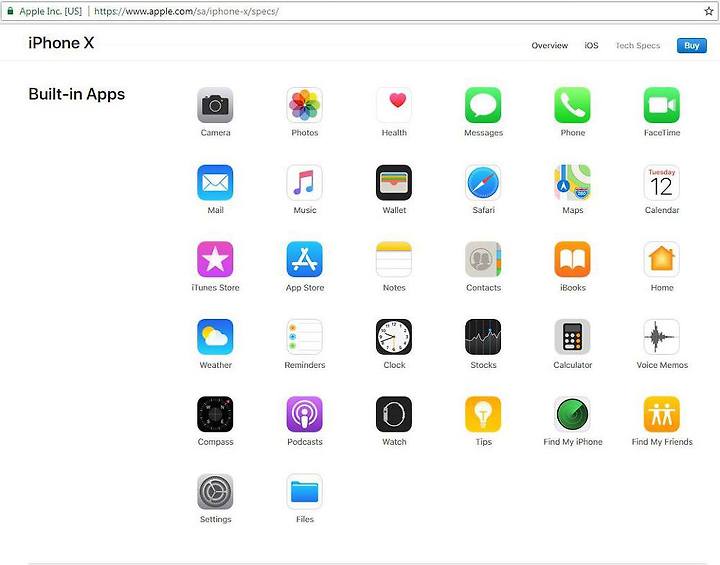The height and width of the screenshot is (565, 720).
Task: Click the FaceTime app icon
Action: [x=662, y=105]
